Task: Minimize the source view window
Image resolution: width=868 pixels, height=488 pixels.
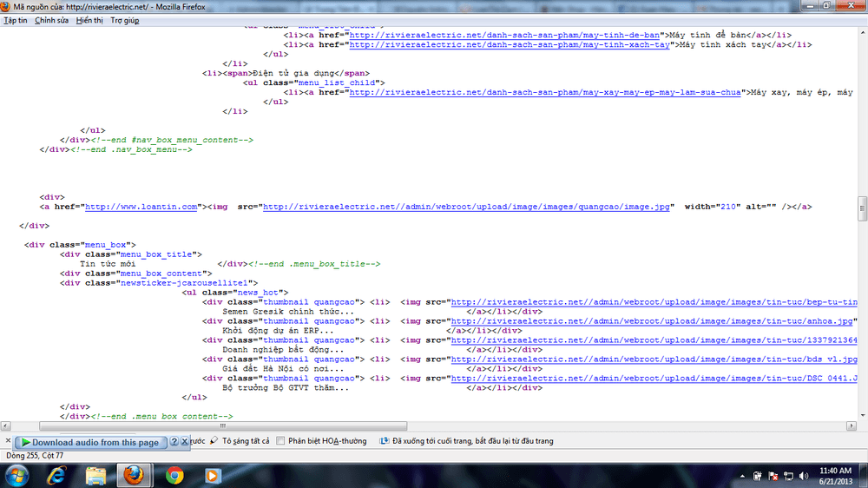Action: (810, 5)
